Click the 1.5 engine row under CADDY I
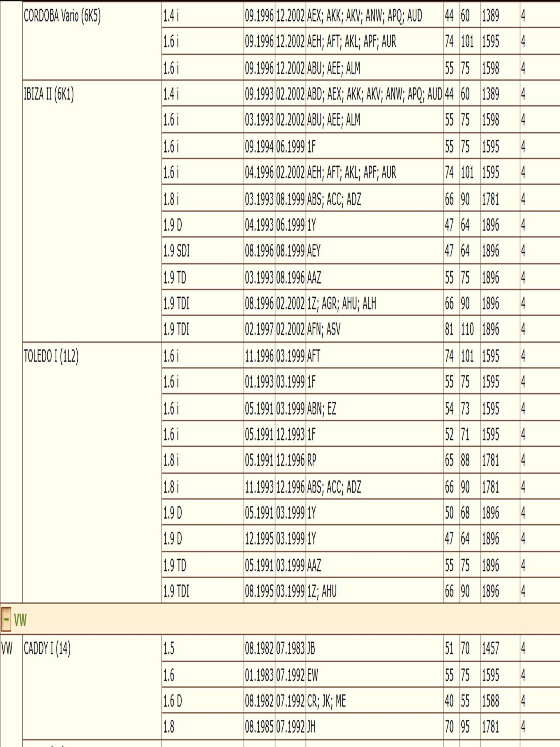 (x=169, y=648)
